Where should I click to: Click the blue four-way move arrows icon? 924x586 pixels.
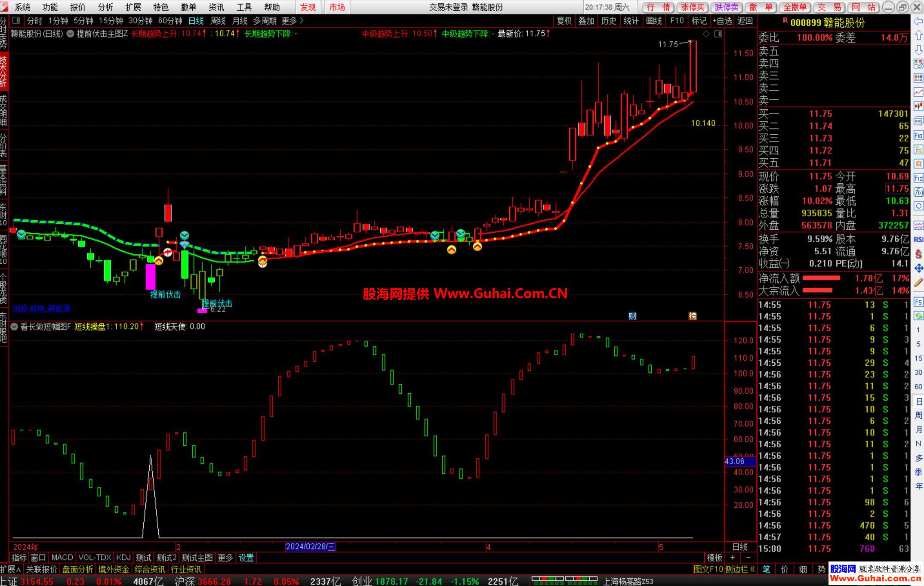[918, 268]
